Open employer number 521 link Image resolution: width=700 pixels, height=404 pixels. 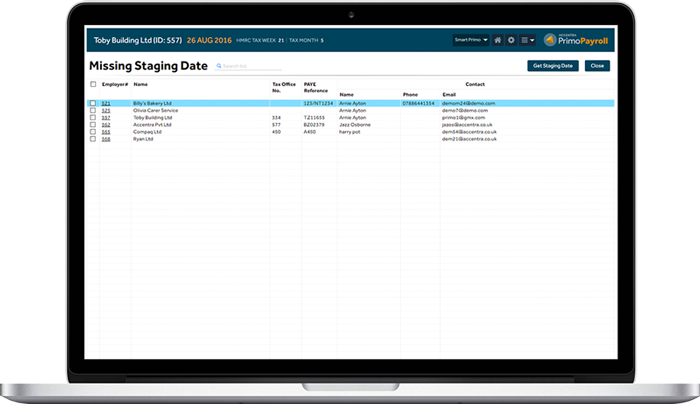(106, 103)
